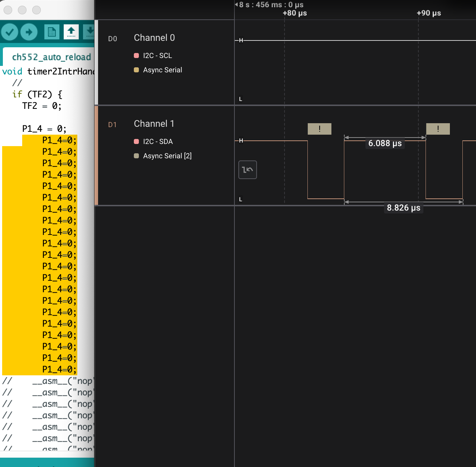This screenshot has width=476, height=467.
Task: Select the 6.088 µs measurement label
Action: [x=385, y=143]
